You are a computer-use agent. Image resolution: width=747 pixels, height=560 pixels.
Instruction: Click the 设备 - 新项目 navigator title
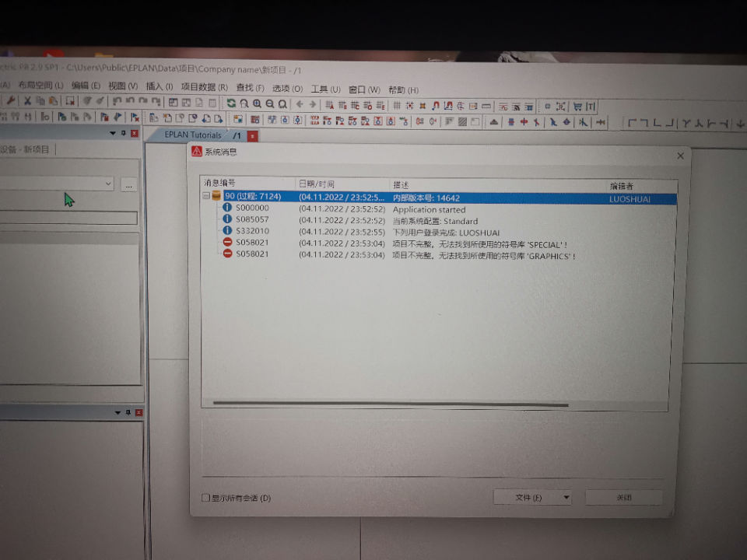pos(25,149)
